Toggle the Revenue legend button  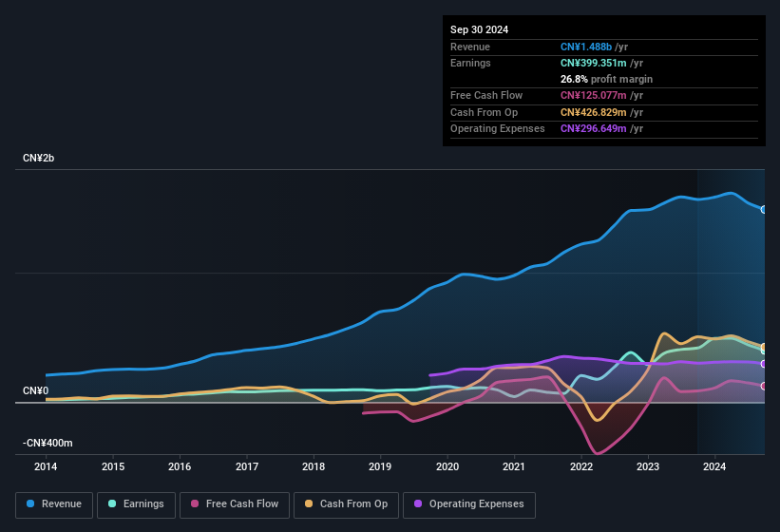click(x=54, y=504)
